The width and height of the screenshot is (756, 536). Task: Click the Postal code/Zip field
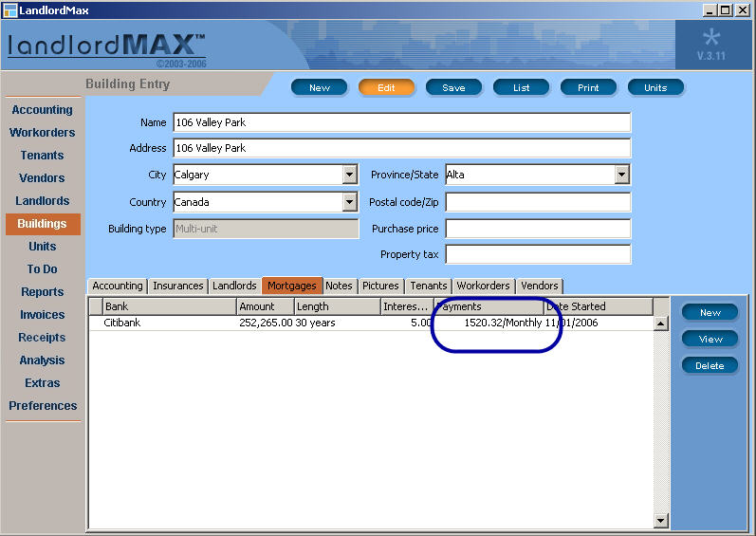click(x=538, y=202)
